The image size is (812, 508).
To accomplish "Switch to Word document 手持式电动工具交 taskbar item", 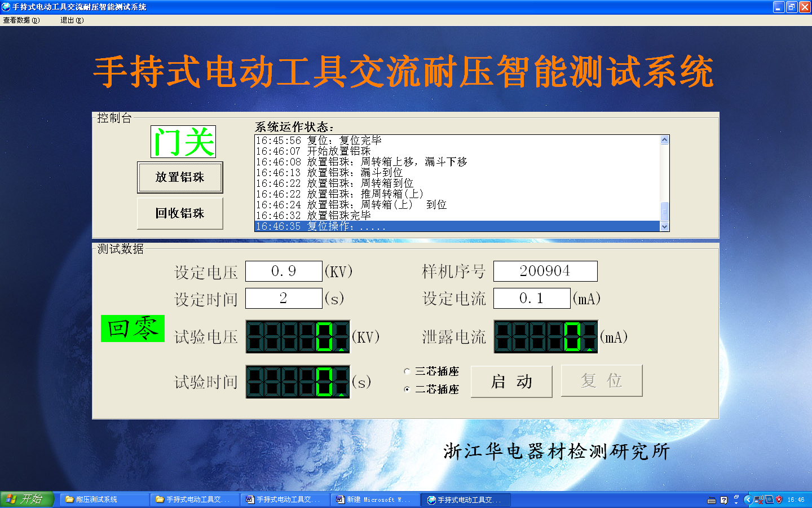I will (285, 500).
